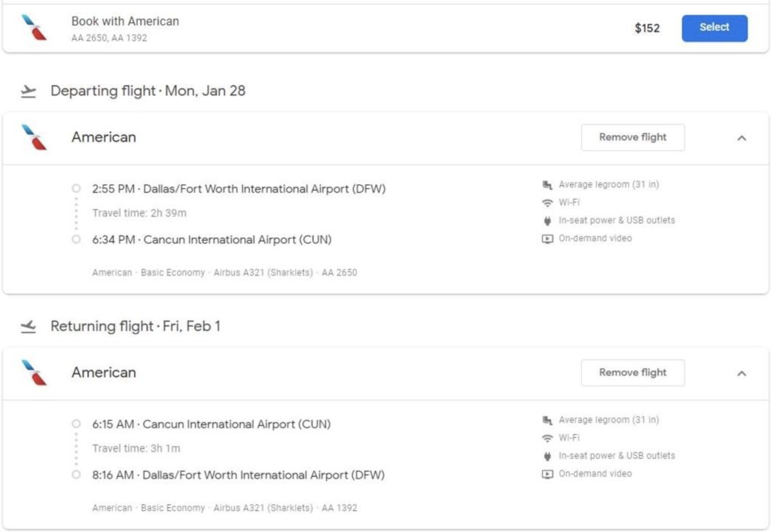Click American logo in departing flight card
The image size is (771, 532).
coord(34,137)
